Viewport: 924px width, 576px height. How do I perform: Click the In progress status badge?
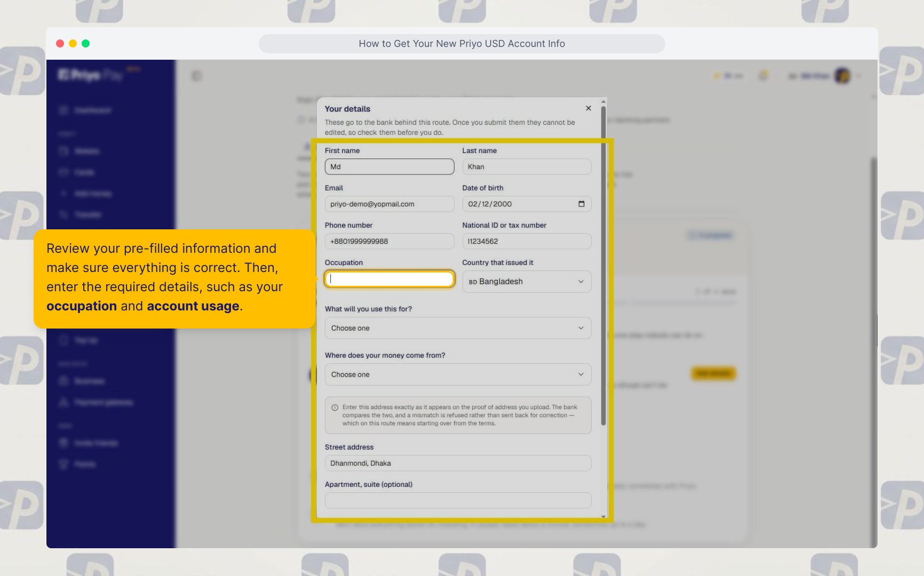711,235
